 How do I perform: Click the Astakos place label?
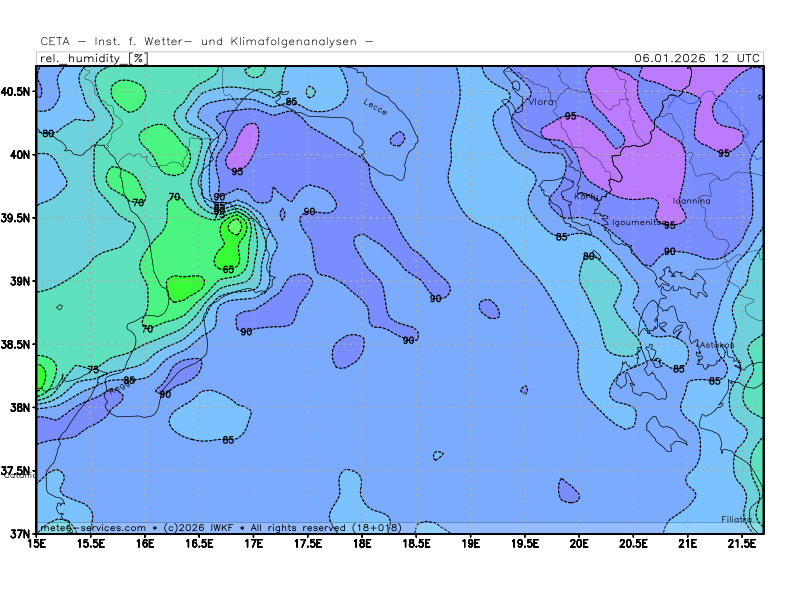(x=716, y=345)
